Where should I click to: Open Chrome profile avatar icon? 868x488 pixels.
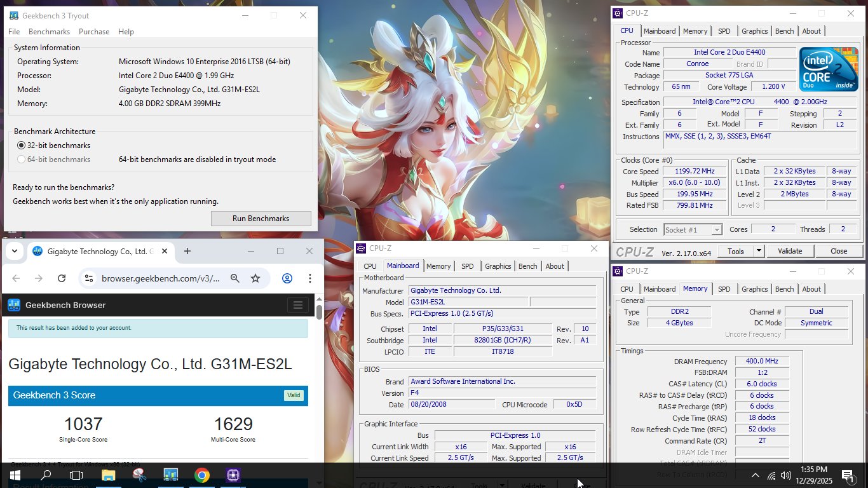[287, 278]
